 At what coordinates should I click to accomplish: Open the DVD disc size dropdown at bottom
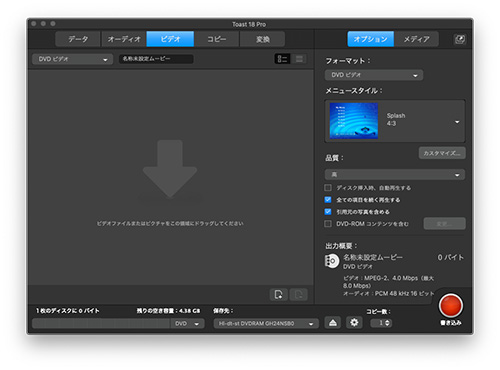(x=188, y=323)
